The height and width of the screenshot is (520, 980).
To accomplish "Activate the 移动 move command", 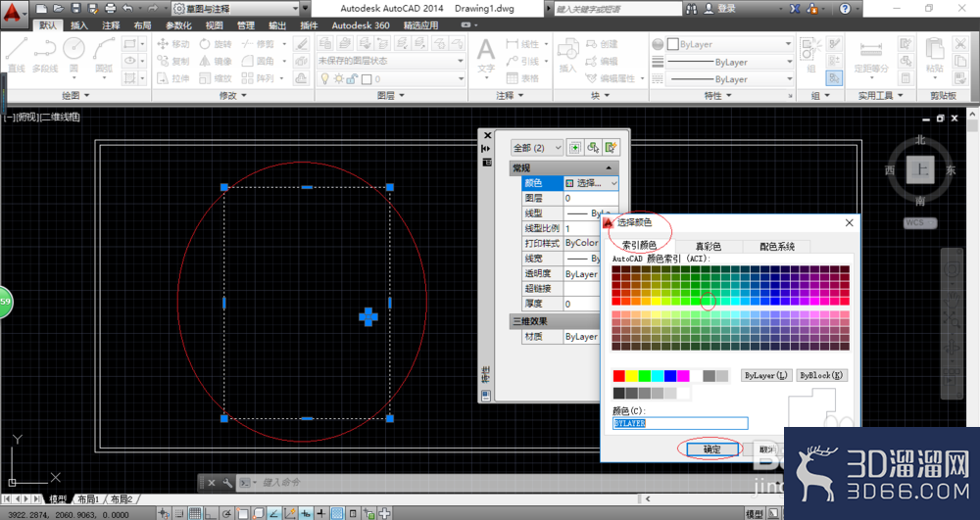I will click(173, 44).
